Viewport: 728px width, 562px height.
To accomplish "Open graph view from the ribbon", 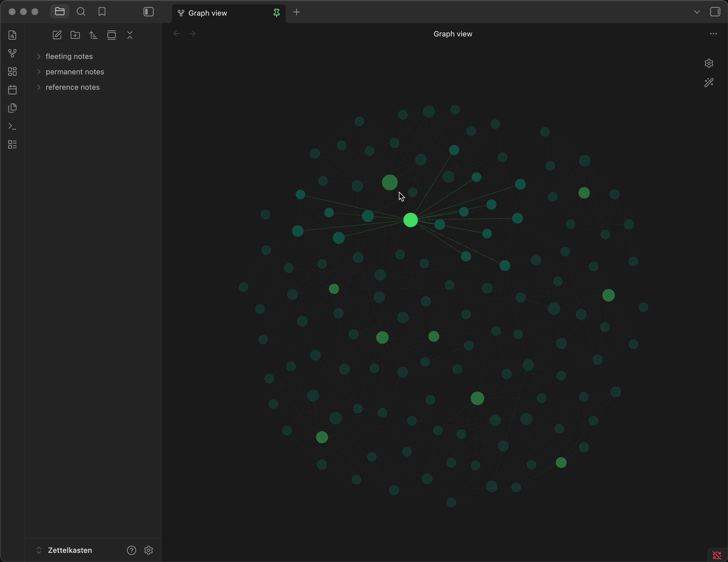I will (12, 53).
